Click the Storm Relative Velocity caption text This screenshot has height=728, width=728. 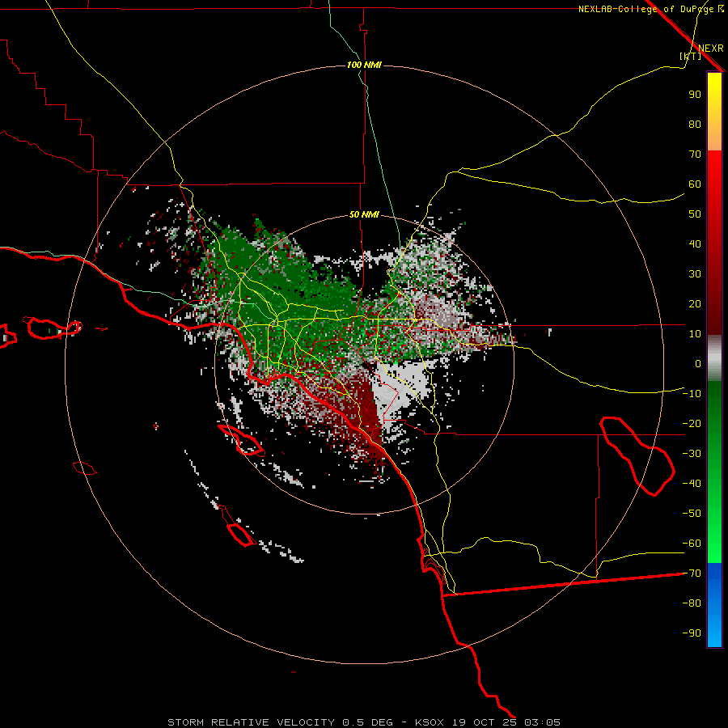[x=364, y=722]
